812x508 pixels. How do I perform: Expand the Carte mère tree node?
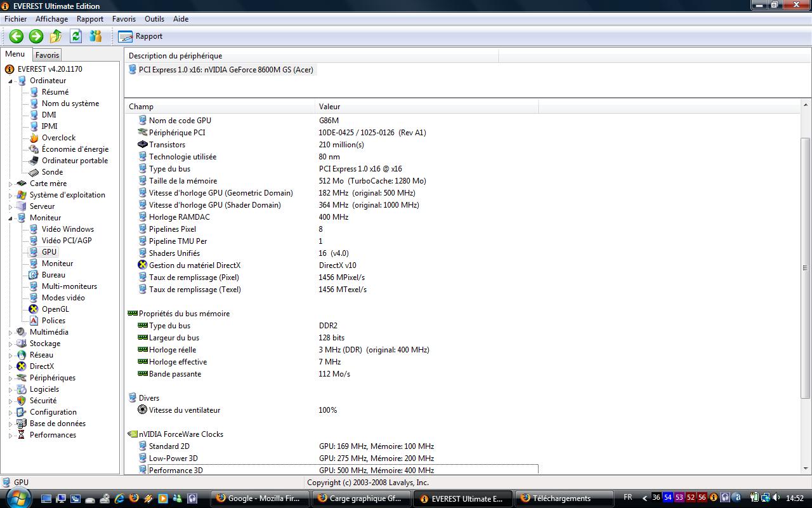[11, 184]
